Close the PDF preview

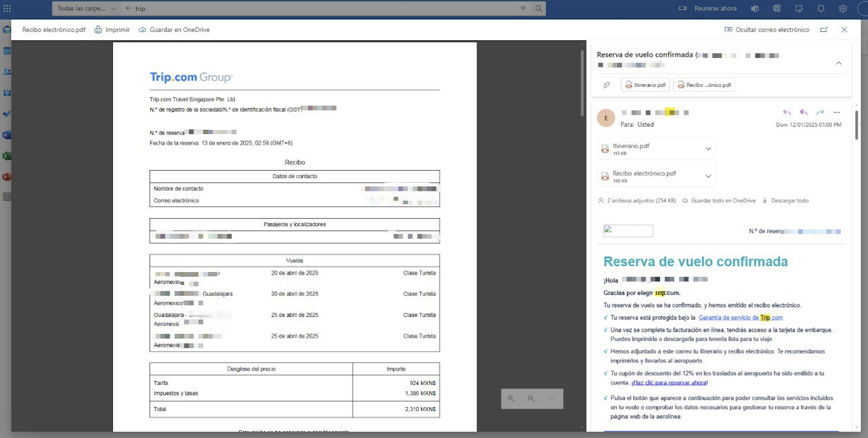(x=844, y=29)
